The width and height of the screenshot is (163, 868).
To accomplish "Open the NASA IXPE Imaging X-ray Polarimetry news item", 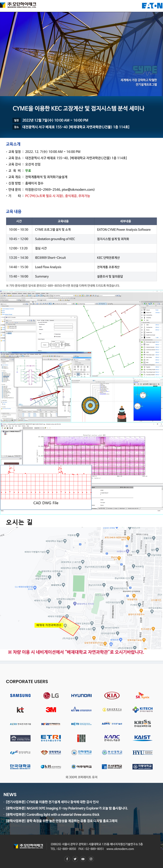I will 67,808.
